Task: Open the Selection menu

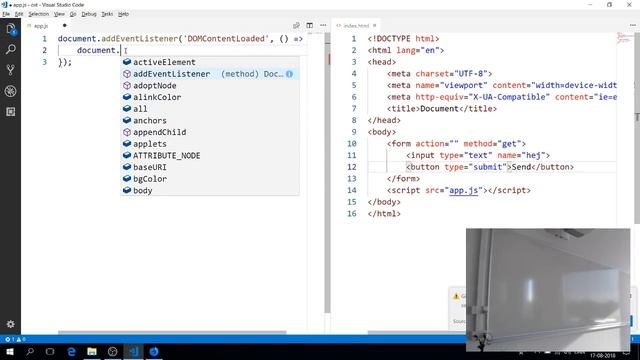Action: (38, 14)
